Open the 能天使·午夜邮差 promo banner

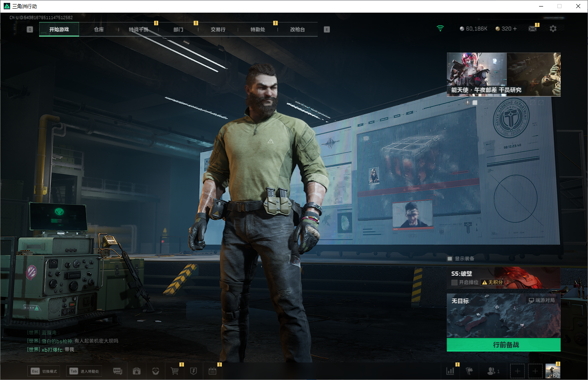pos(504,75)
